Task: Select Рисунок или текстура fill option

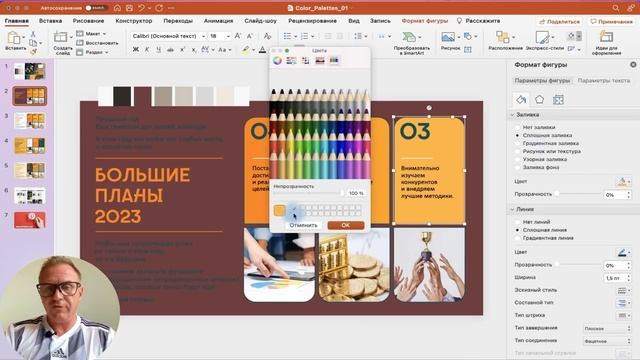Action: (x=518, y=151)
